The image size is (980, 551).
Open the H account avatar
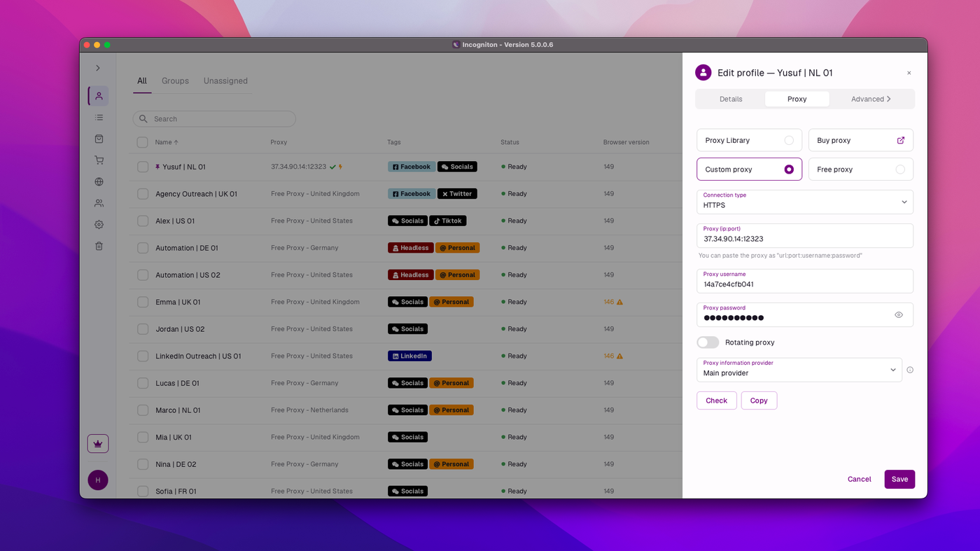tap(98, 480)
